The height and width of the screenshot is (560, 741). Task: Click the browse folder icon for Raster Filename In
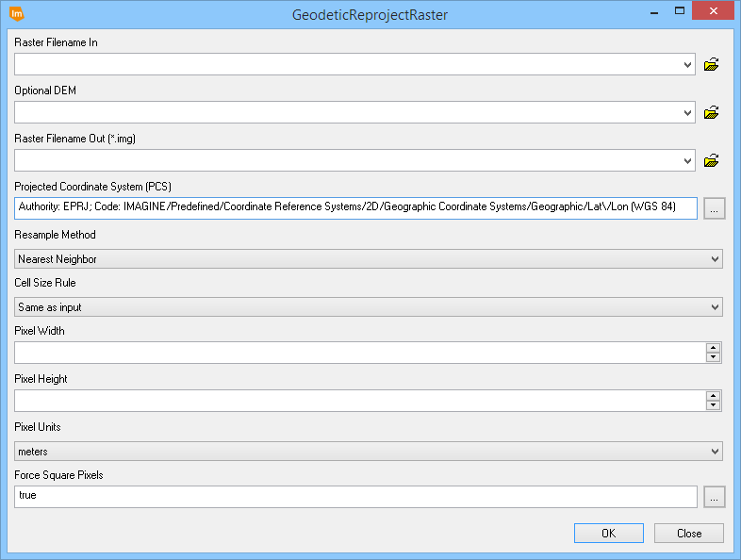pyautogui.click(x=712, y=65)
